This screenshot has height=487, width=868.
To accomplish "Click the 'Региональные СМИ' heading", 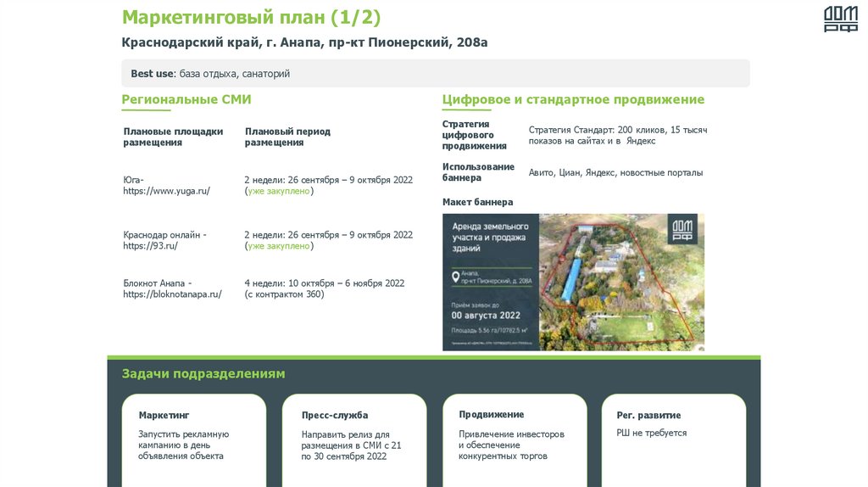I will coord(186,100).
